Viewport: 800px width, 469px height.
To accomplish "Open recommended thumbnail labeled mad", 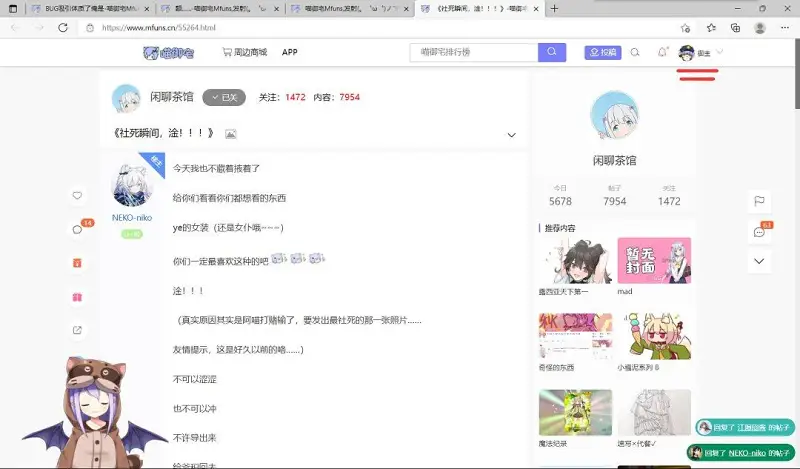I will click(x=654, y=260).
